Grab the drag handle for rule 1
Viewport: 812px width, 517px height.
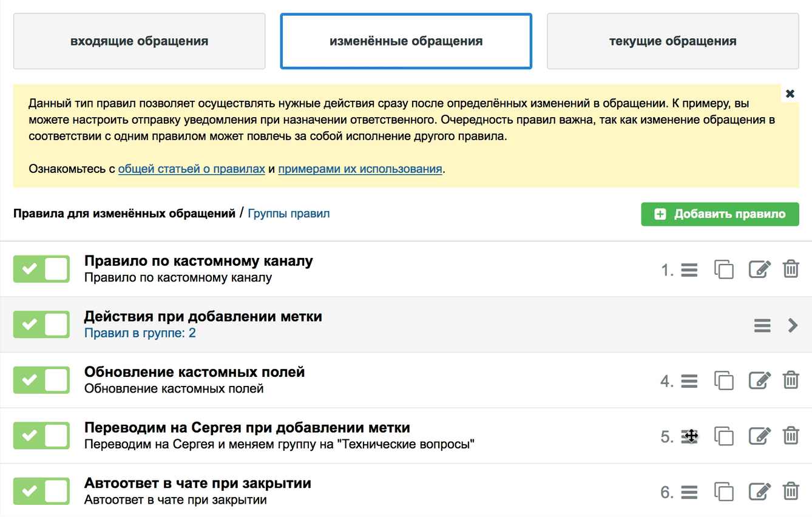(689, 270)
